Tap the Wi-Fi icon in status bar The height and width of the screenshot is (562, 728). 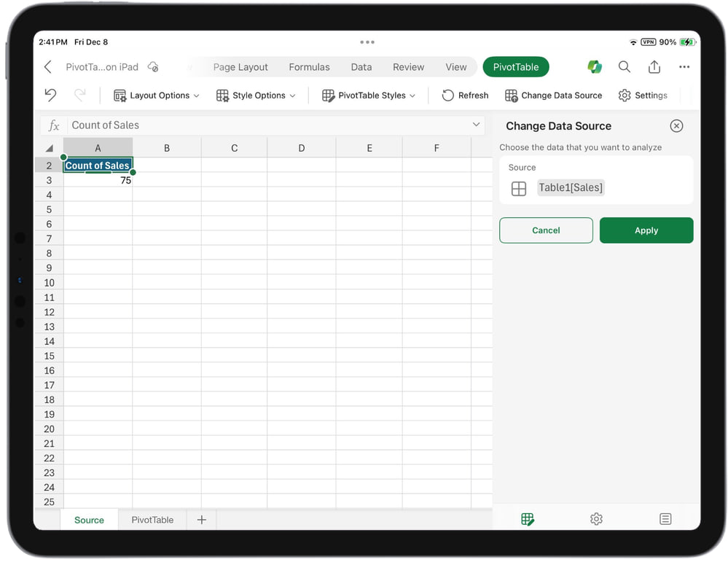pyautogui.click(x=633, y=42)
